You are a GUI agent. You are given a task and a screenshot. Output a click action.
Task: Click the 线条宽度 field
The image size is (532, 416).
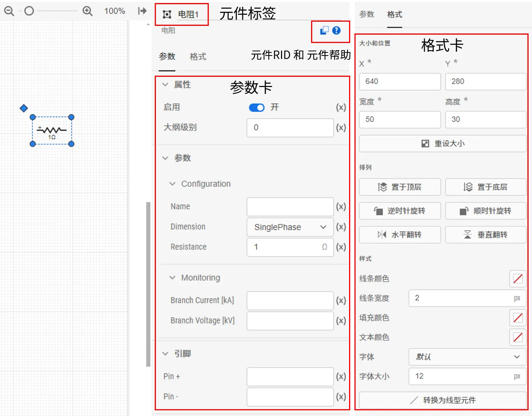pos(467,298)
